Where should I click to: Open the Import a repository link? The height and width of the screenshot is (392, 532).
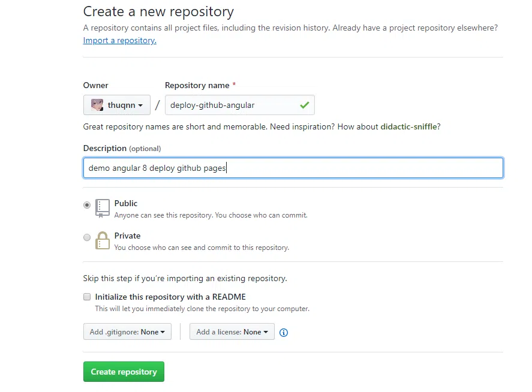tap(120, 40)
